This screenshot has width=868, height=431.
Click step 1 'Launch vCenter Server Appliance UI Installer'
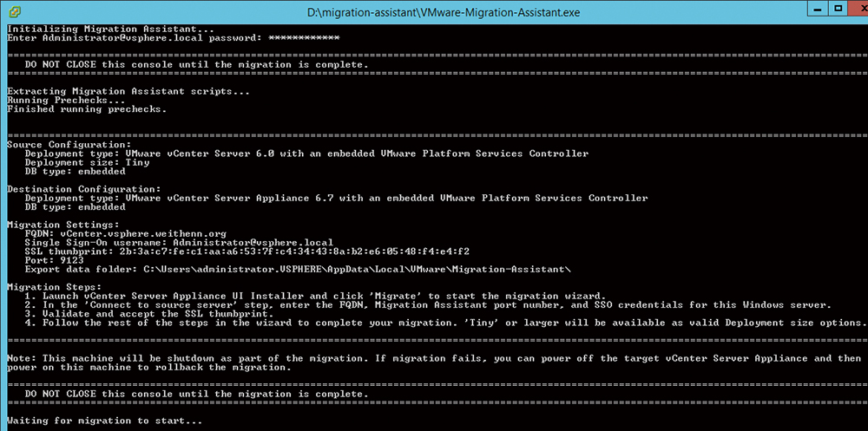pyautogui.click(x=316, y=296)
